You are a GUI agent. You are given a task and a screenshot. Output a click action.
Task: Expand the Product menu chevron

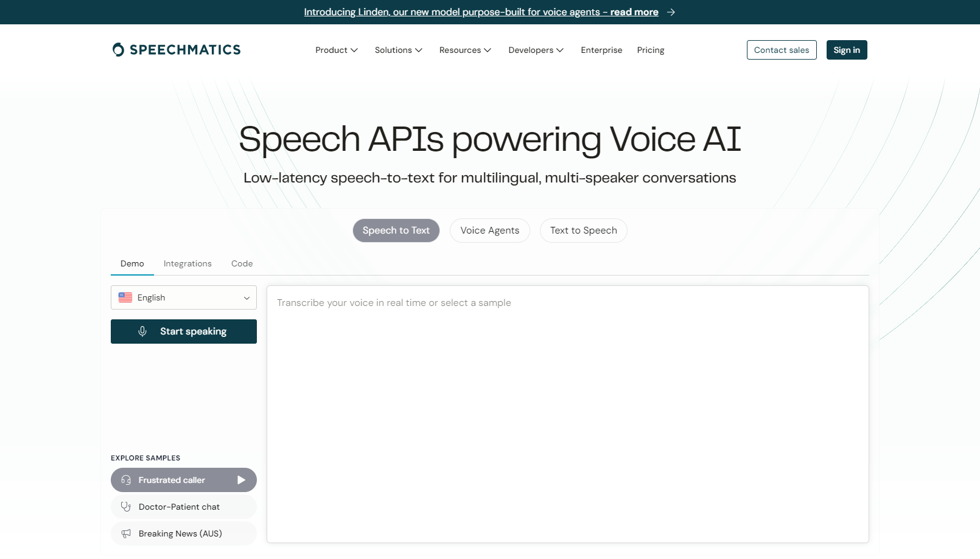(354, 50)
